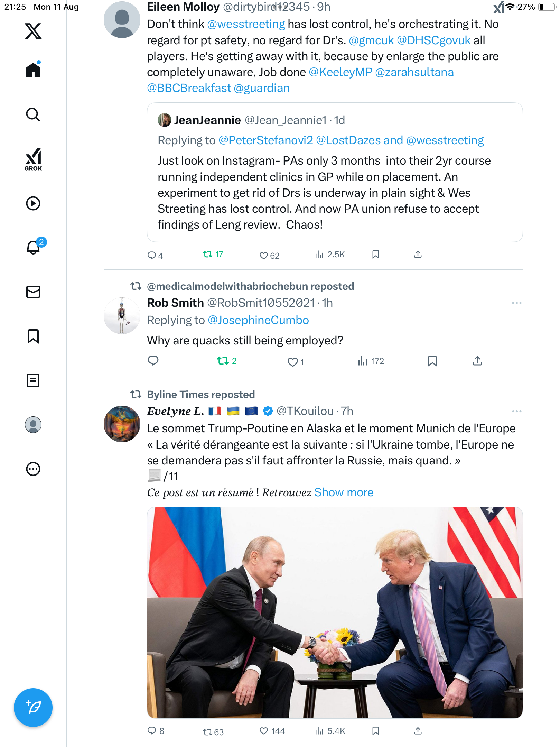Open the Putin-Trump handshake photo

click(335, 612)
